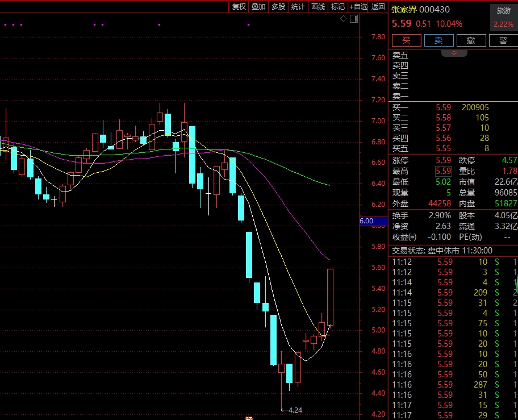The height and width of the screenshot is (420, 518).
Task: Click the 6.00 price axis marker
Action: point(367,221)
